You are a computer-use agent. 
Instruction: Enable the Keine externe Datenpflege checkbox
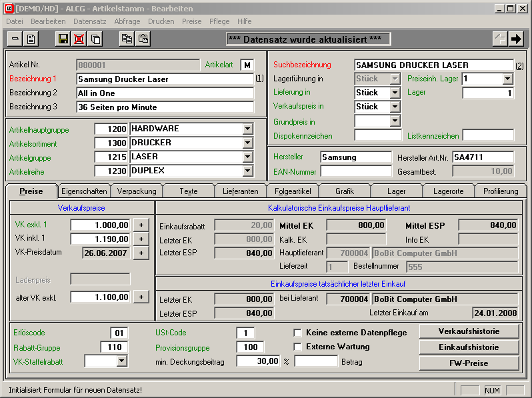pos(298,332)
